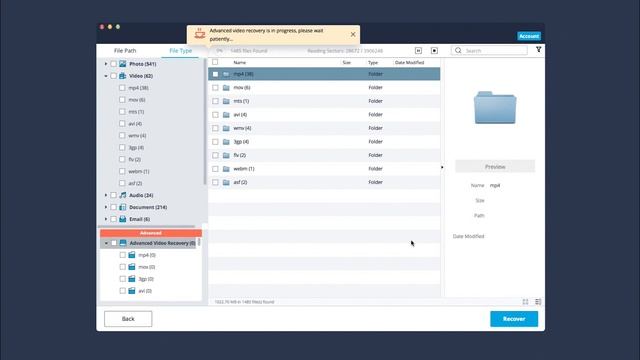This screenshot has height=360, width=640.
Task: Open the Account button
Action: tap(529, 36)
